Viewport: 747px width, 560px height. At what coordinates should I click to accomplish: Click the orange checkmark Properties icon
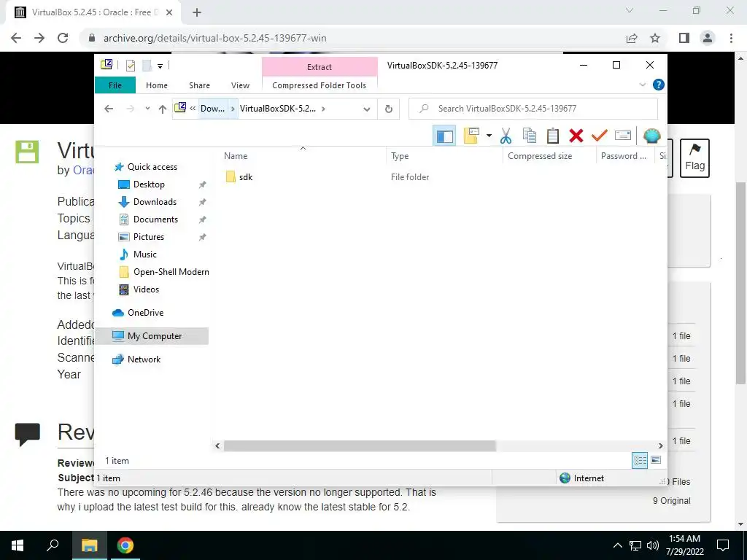tap(600, 136)
